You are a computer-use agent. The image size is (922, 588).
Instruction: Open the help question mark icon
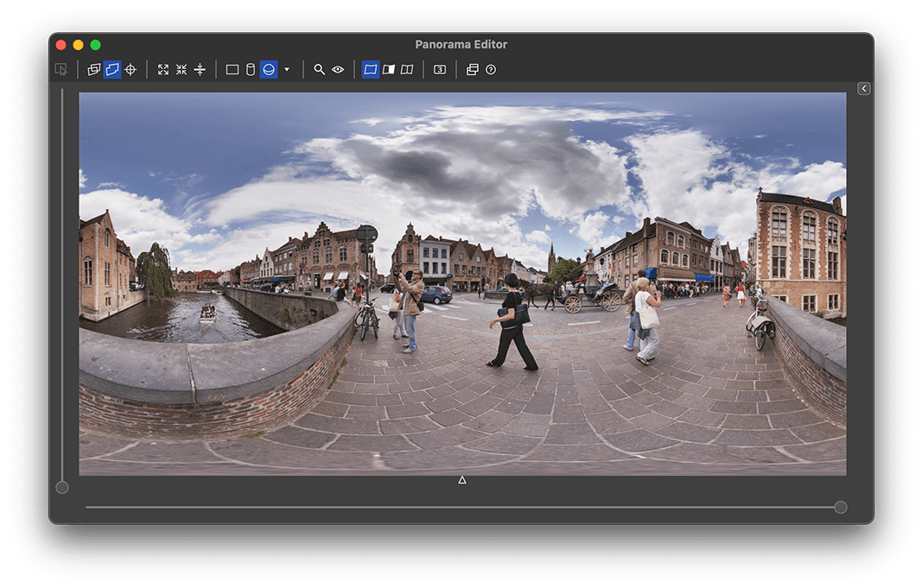coord(491,70)
